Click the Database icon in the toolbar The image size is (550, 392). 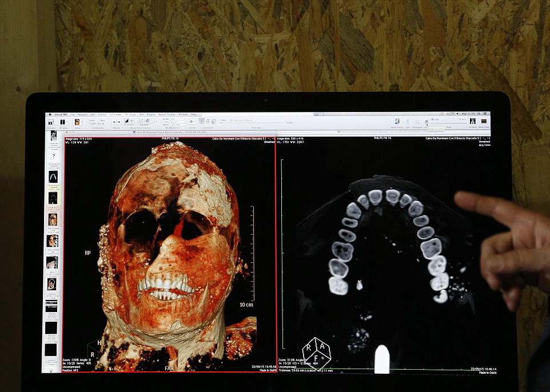51,122
